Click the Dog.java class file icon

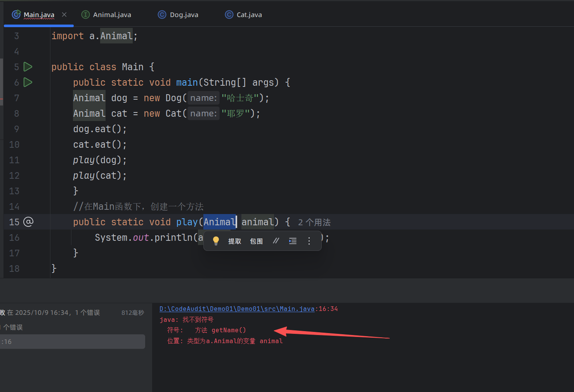click(x=162, y=15)
